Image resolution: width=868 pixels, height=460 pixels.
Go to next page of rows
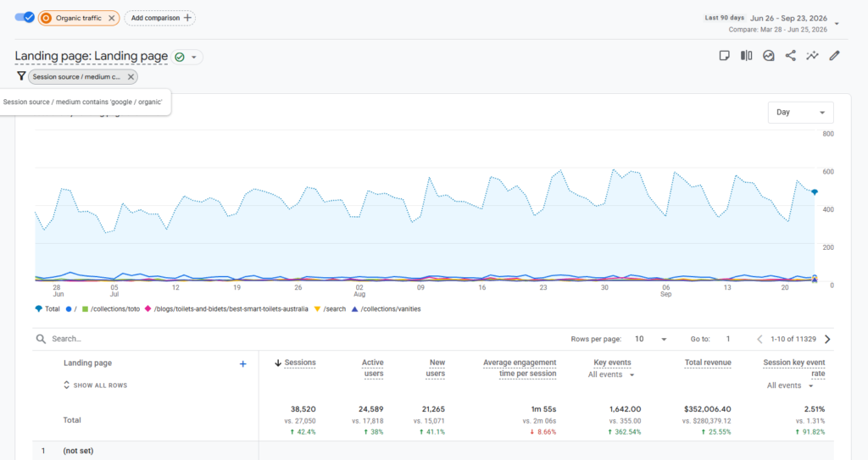click(x=827, y=340)
